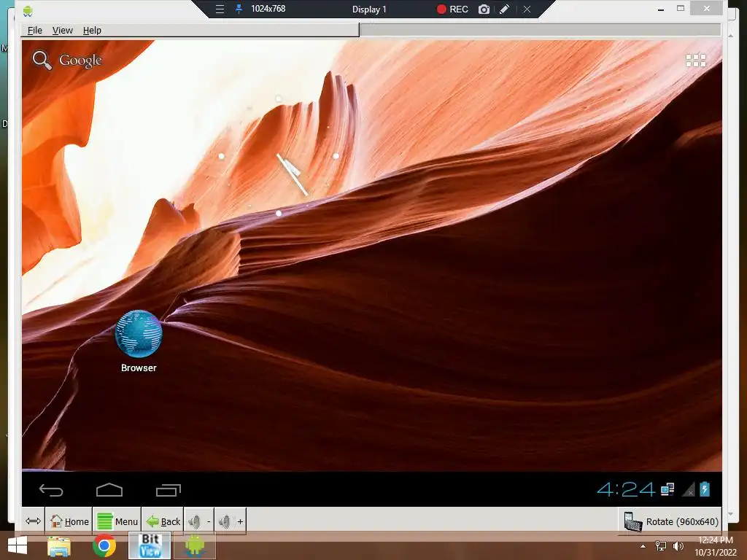Viewport: 747px width, 560px height.
Task: Raise volume with speaker plus button
Action: pos(231,521)
